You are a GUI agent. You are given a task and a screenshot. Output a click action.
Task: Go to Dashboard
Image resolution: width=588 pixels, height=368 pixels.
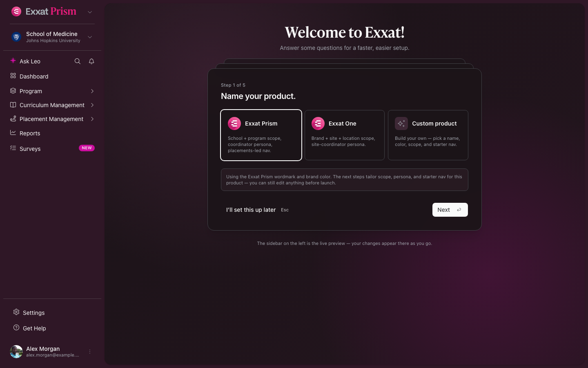(34, 76)
